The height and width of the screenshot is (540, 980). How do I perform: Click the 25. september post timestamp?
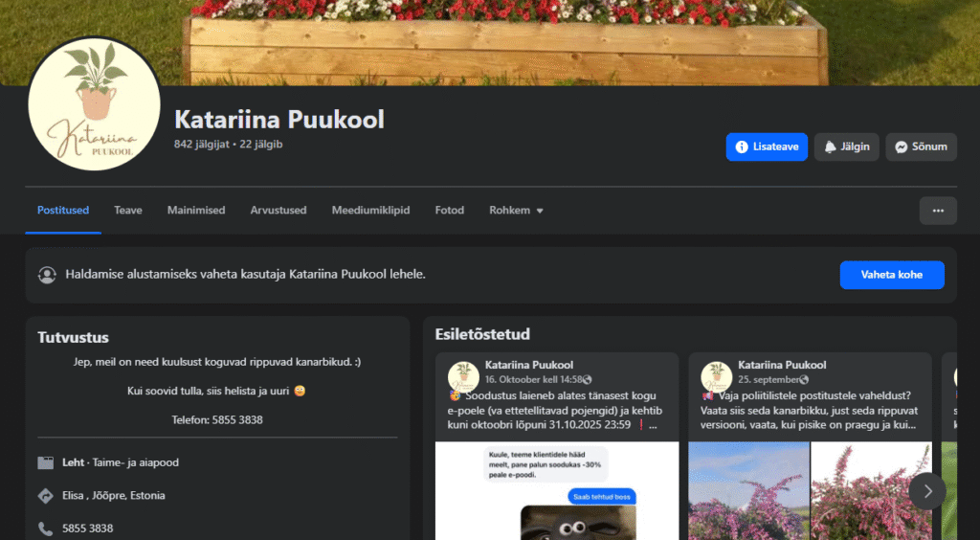(768, 379)
